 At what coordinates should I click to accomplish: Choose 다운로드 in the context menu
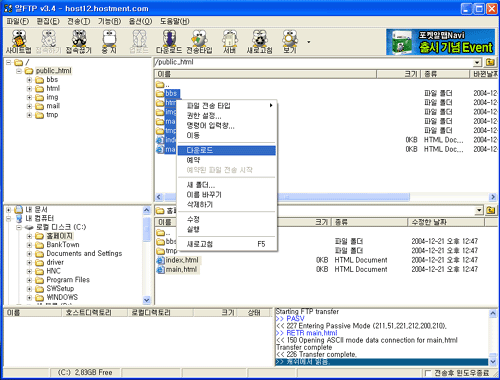coord(227,150)
